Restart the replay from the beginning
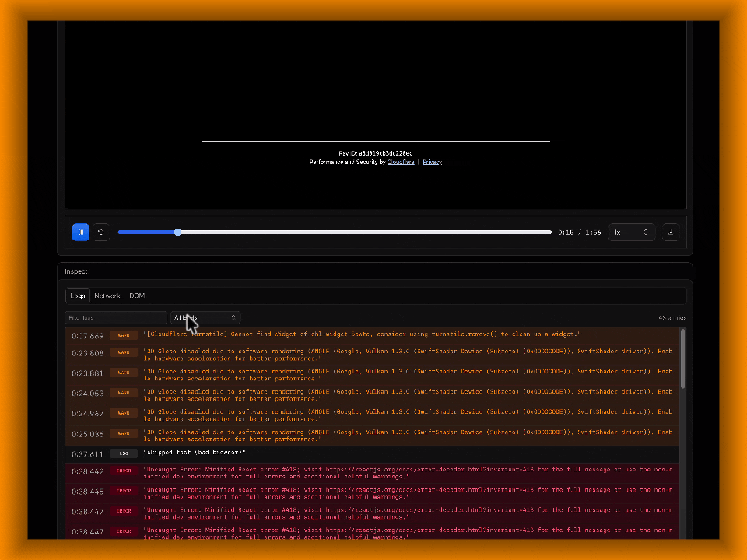 point(101,233)
